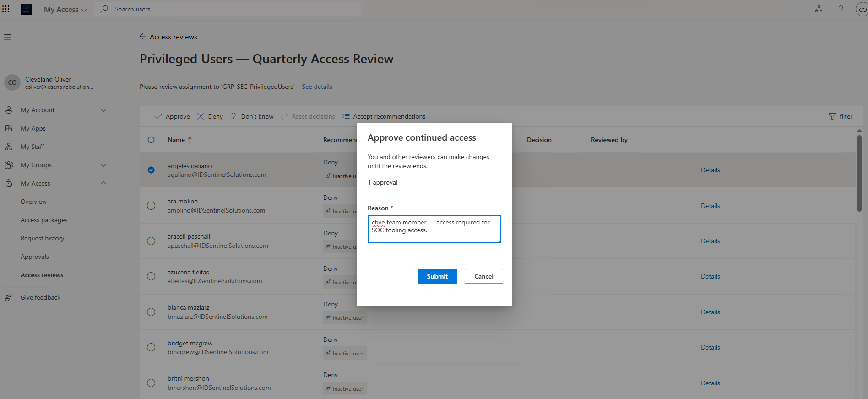Image resolution: width=868 pixels, height=399 pixels.
Task: Toggle the hamburger navigation menu
Action: [x=8, y=37]
